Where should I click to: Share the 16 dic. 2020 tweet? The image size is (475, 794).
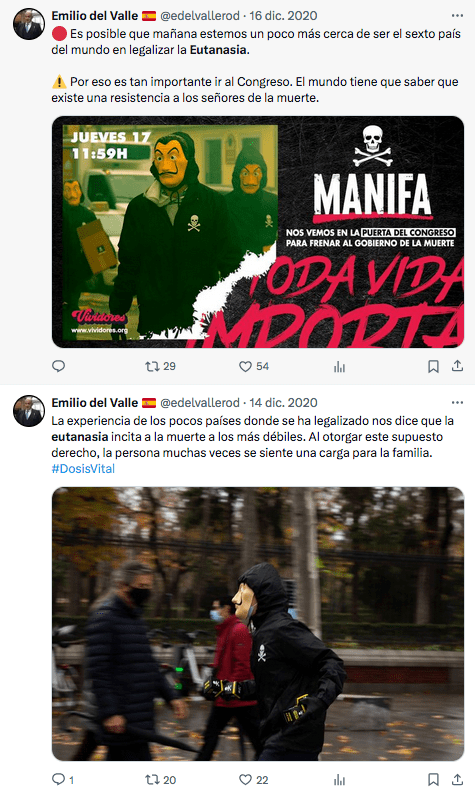(457, 366)
